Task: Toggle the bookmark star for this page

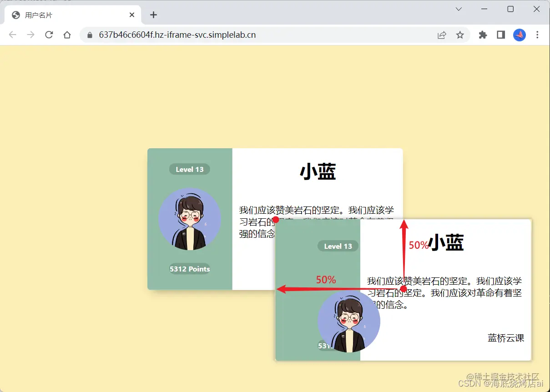Action: click(460, 35)
